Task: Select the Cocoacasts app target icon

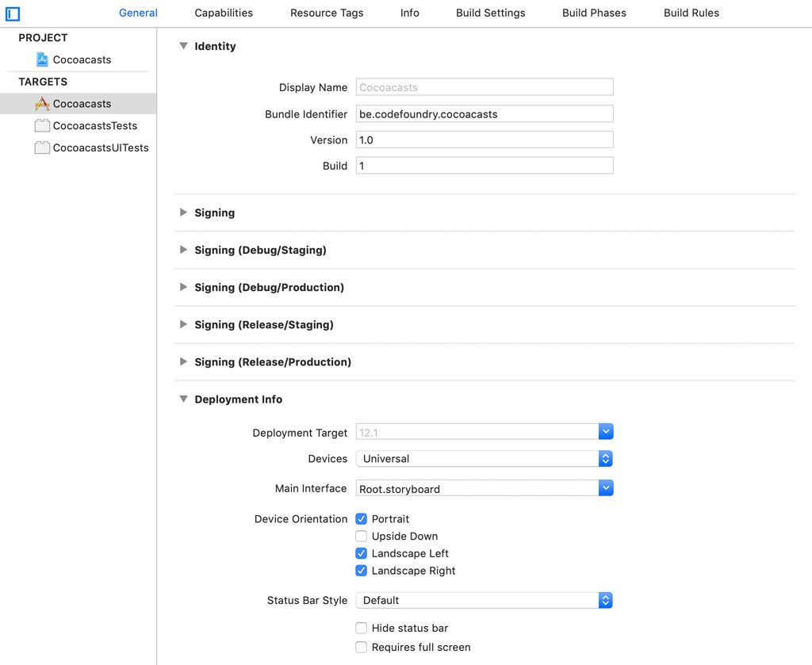Action: (x=43, y=103)
